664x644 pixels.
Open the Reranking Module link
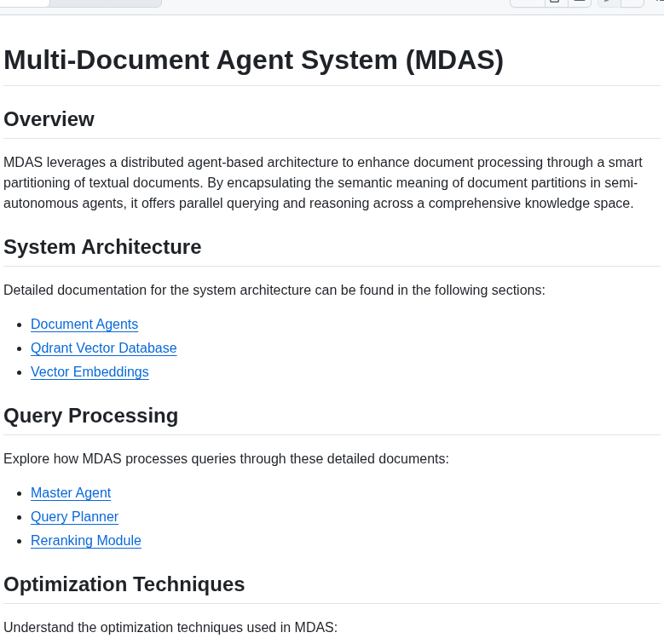coord(86,540)
